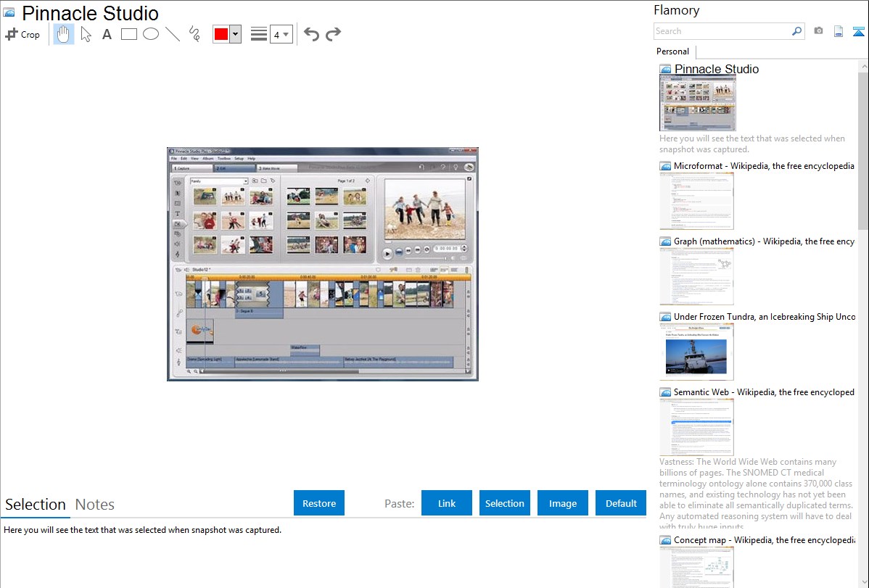
Task: Select the freehand scribble tool
Action: coord(194,34)
